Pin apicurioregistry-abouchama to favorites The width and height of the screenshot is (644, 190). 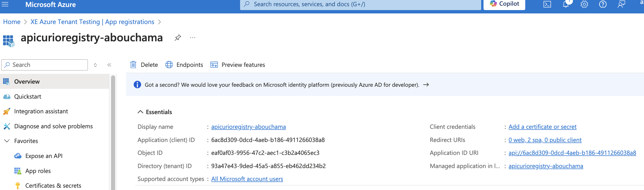[177, 38]
